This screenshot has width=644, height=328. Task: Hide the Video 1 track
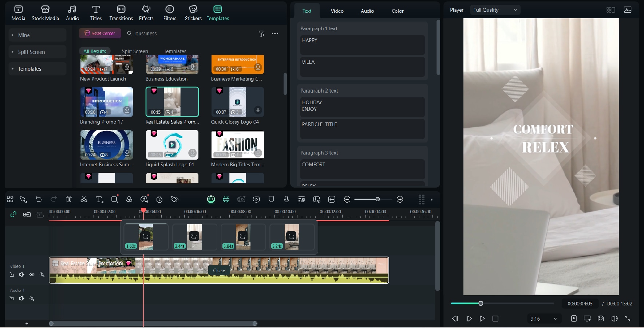[x=32, y=274]
